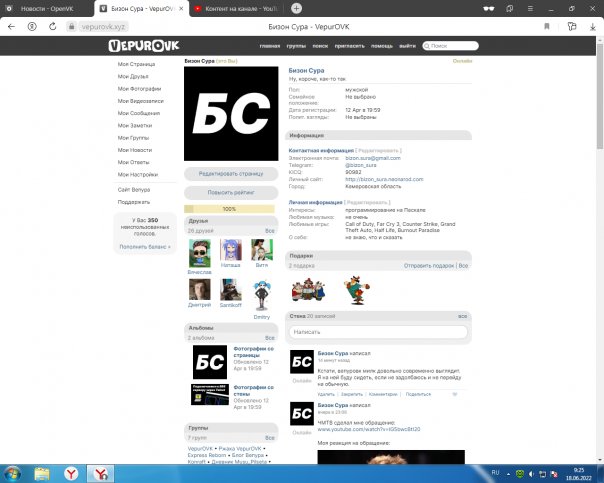Open the tab sidebar icon in title bar
This screenshot has width=604, height=483.
pyautogui.click(x=510, y=8)
